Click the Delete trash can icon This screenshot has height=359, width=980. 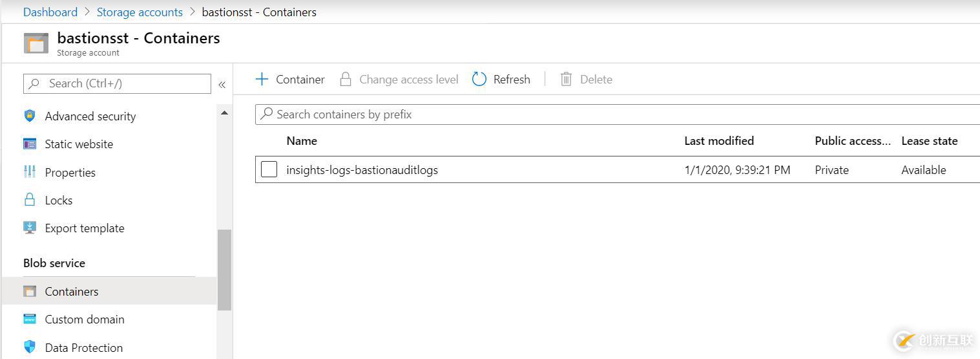click(x=566, y=79)
